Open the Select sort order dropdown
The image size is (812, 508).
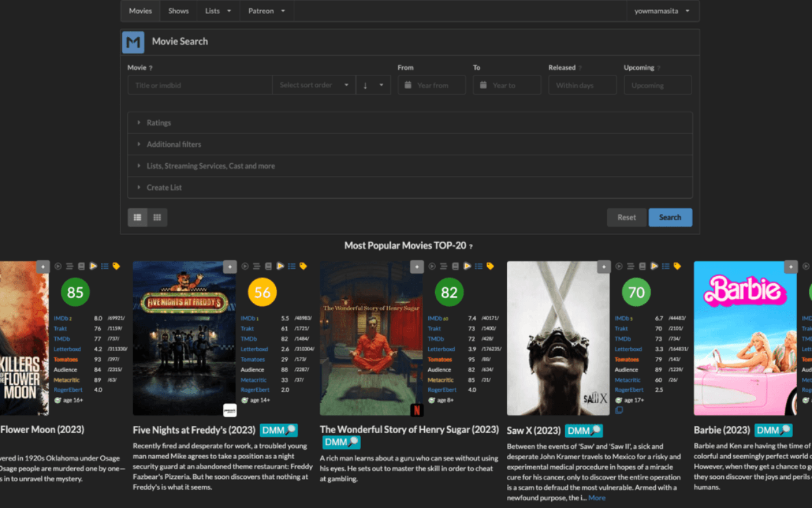314,85
